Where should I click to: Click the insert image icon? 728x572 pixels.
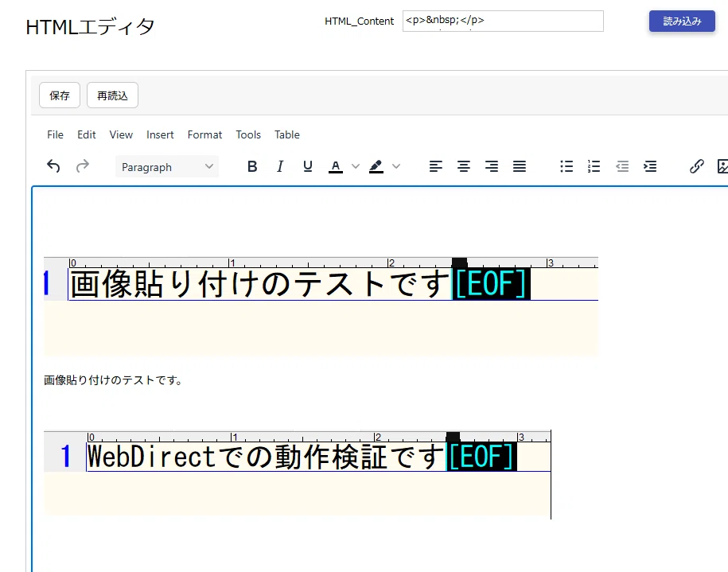point(722,166)
